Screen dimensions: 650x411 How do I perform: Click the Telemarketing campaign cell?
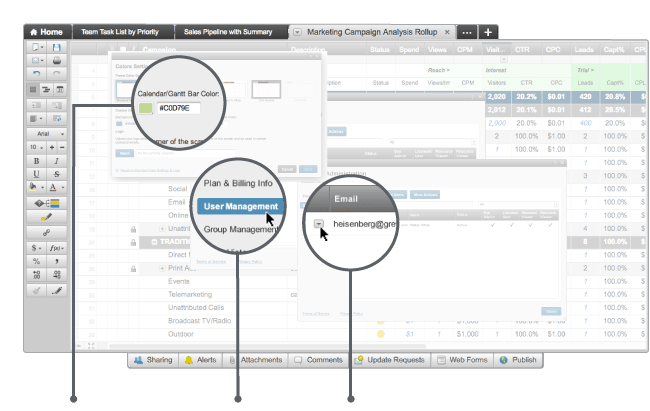(x=190, y=294)
